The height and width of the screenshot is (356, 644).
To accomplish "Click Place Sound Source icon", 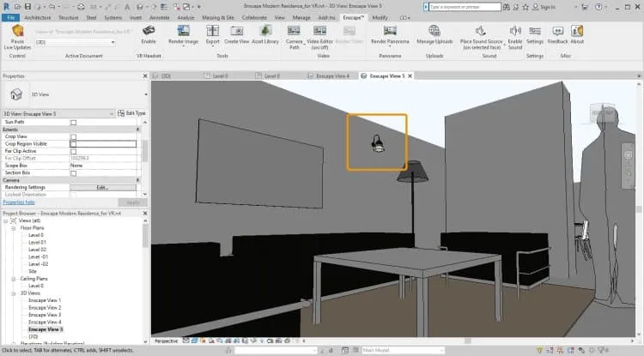I will tap(481, 31).
